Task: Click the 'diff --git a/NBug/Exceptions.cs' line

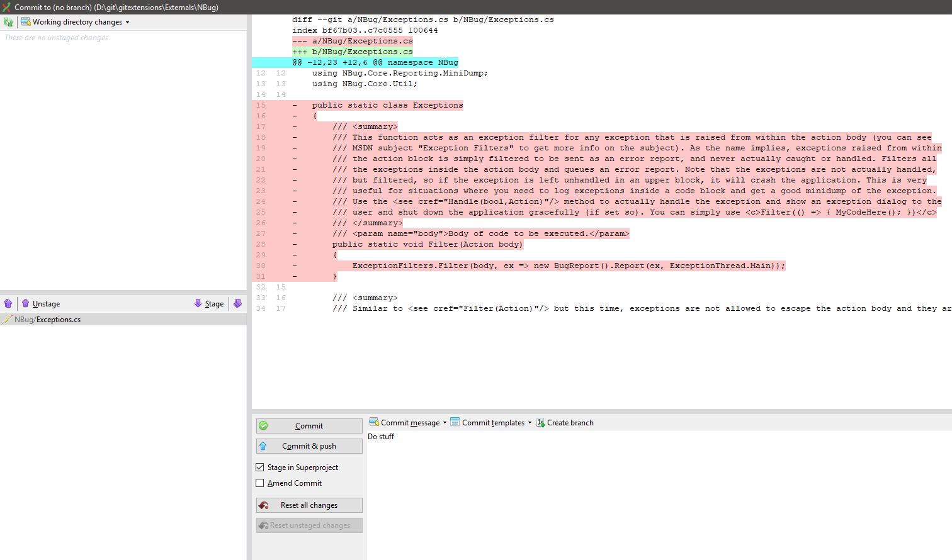Action: (x=423, y=20)
